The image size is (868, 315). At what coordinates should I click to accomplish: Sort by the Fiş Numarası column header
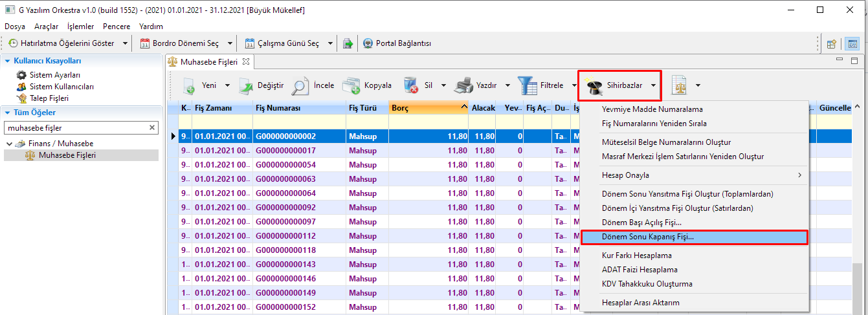click(299, 108)
